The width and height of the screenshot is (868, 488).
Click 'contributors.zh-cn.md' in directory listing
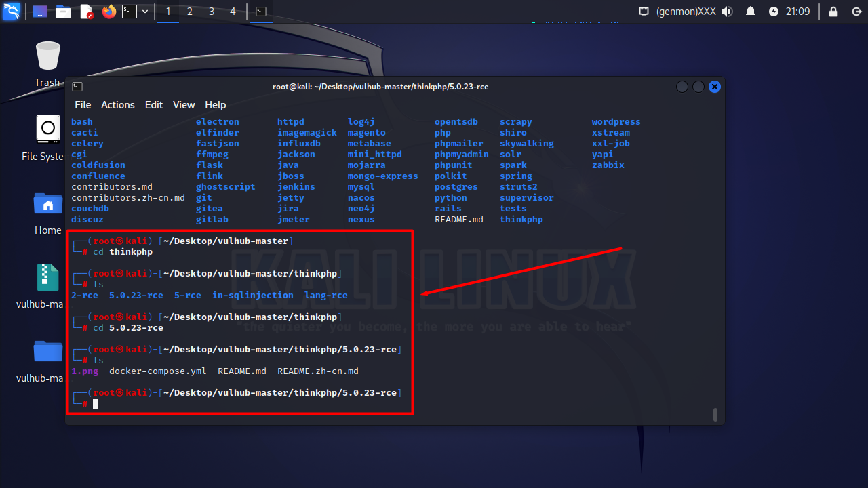[128, 197]
